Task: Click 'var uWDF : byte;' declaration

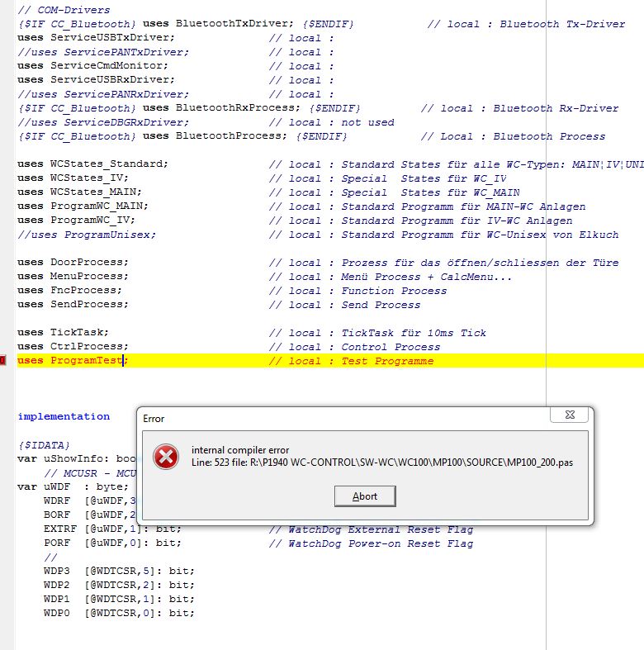Action: pos(73,486)
